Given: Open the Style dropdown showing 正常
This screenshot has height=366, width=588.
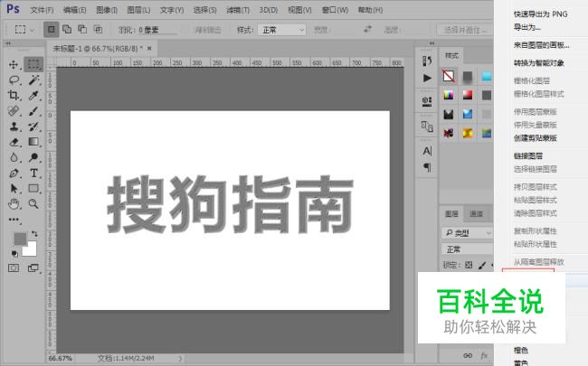Looking at the screenshot, I should (281, 30).
